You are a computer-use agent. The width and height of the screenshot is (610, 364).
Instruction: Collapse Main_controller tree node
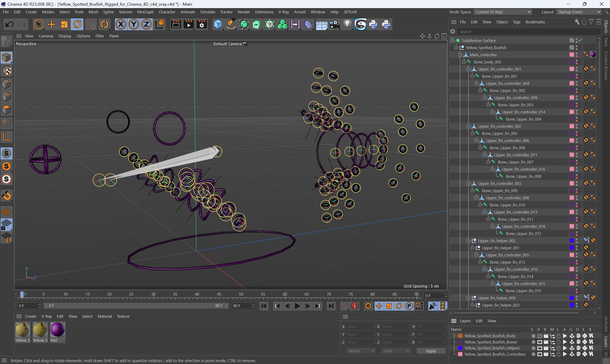pos(460,55)
